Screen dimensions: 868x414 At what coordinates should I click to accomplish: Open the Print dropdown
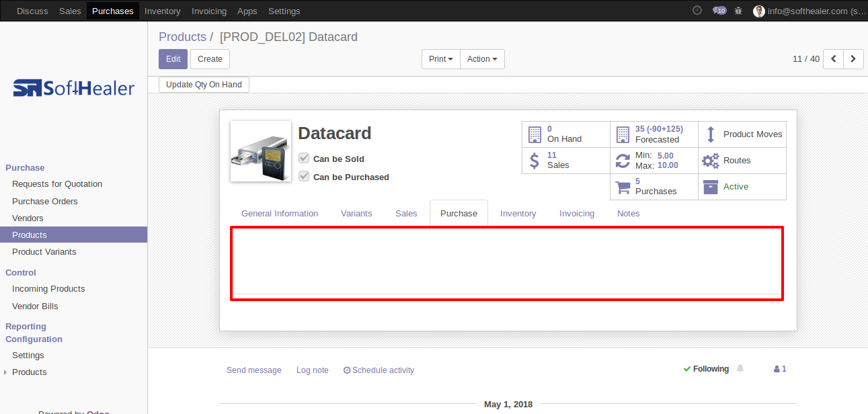tap(441, 59)
